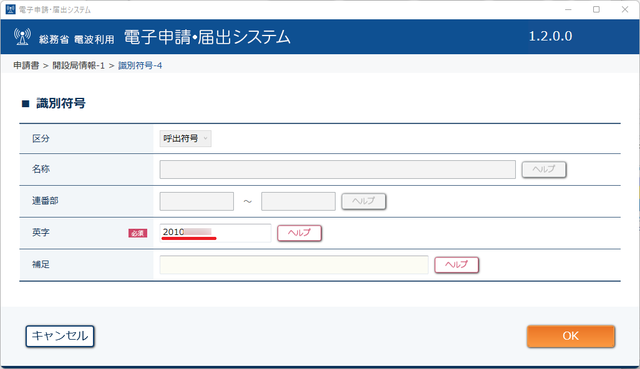Click the 名称 row label
Image resolution: width=640 pixels, height=369 pixels.
(41, 169)
